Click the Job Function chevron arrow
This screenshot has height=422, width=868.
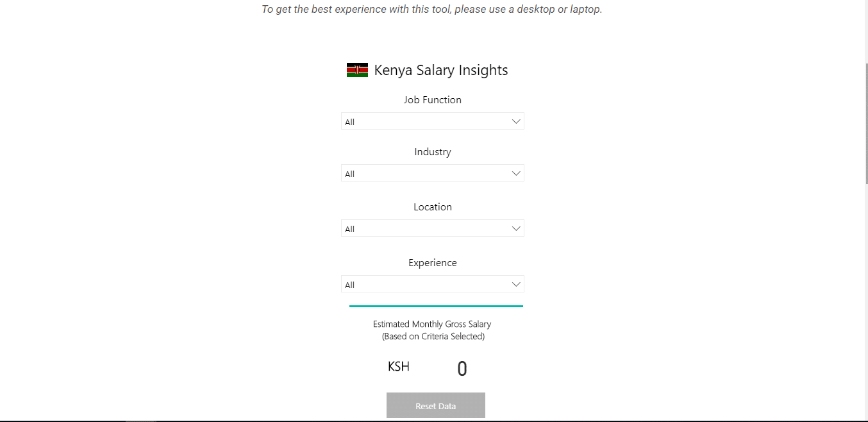pos(516,121)
